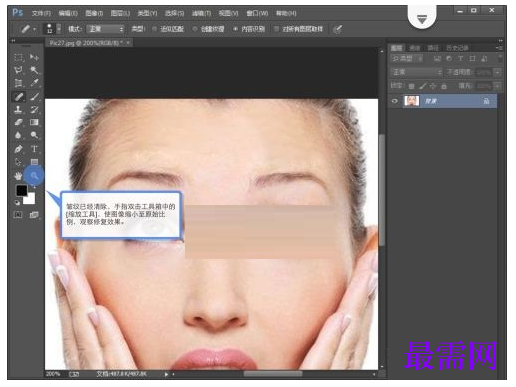Filter layers by adjustment layer icon
516x387 pixels.
449,59
